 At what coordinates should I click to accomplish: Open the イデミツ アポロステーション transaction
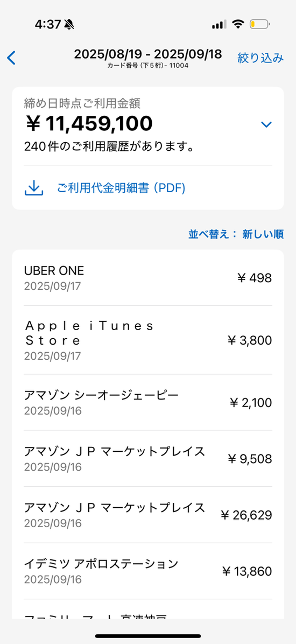point(148,571)
